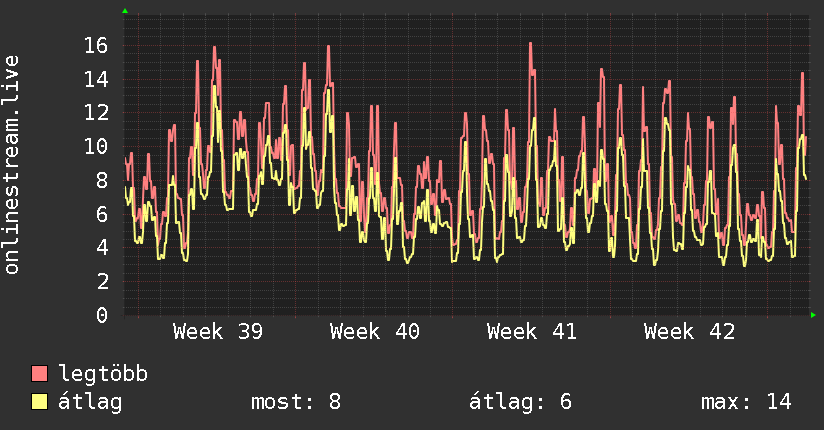Screen dimensions: 824x430
Task: Click the pink legtöbb legend swatch
Action: click(x=39, y=373)
